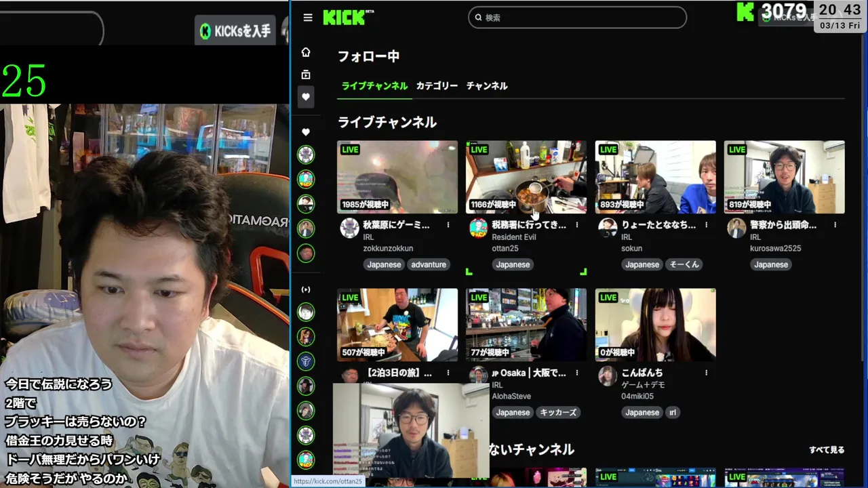The width and height of the screenshot is (868, 488).
Task: Click the キッカーズ tag
Action: click(x=558, y=412)
